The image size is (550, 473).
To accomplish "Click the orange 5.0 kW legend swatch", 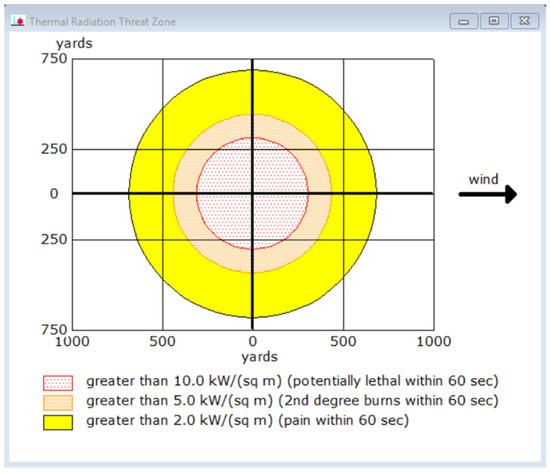I will (x=58, y=402).
